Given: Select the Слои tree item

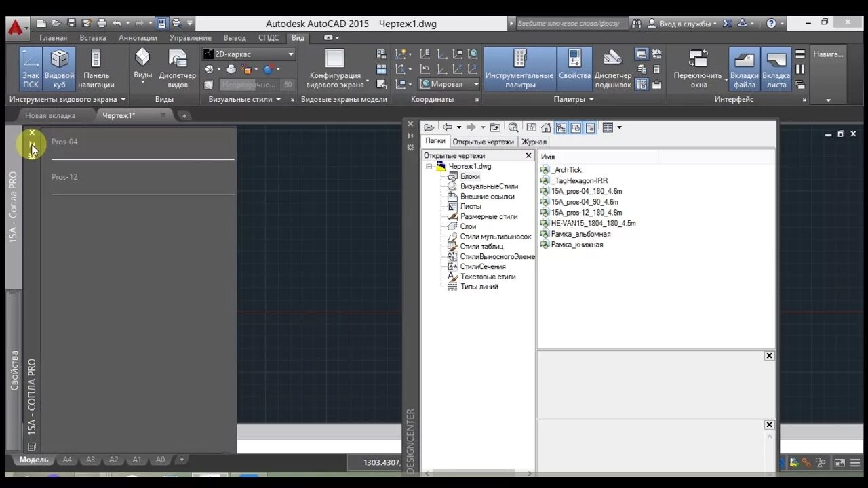Looking at the screenshot, I should pyautogui.click(x=468, y=226).
